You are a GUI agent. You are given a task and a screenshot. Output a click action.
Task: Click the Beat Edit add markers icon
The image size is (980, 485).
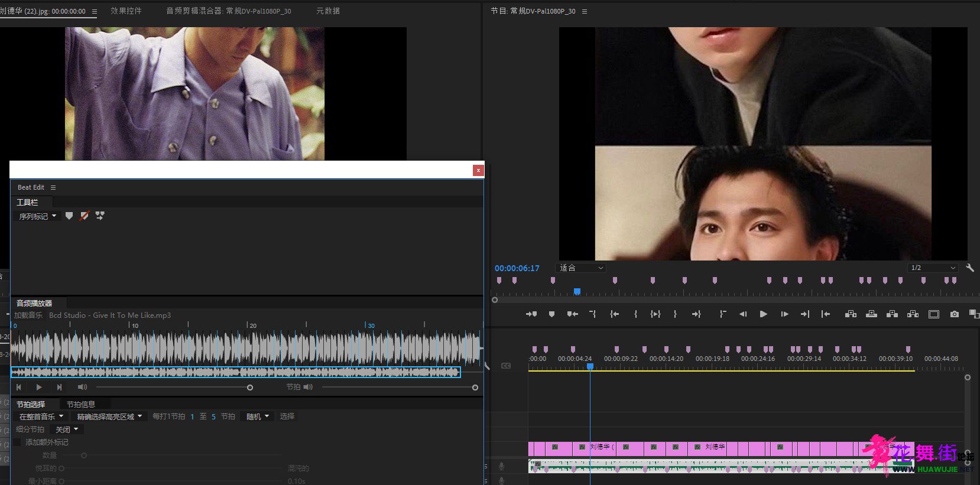(69, 216)
